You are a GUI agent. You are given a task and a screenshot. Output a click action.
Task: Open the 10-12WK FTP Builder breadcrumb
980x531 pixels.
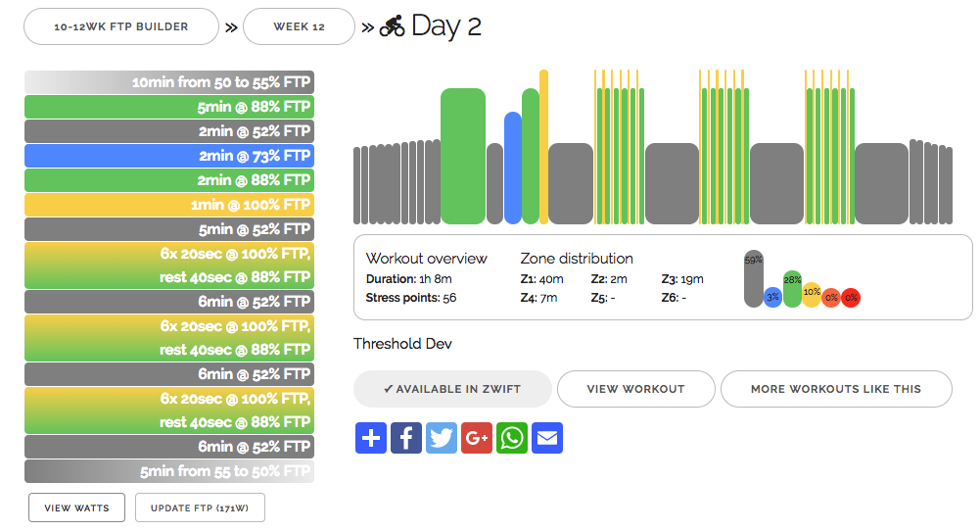[x=121, y=26]
